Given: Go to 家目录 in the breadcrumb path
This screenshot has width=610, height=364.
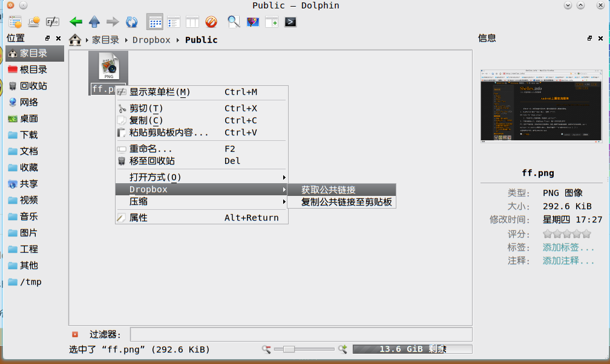Looking at the screenshot, I should pos(105,40).
